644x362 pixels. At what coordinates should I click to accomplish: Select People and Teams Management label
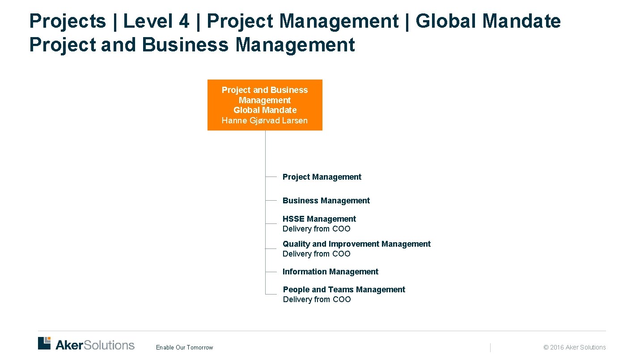click(343, 290)
